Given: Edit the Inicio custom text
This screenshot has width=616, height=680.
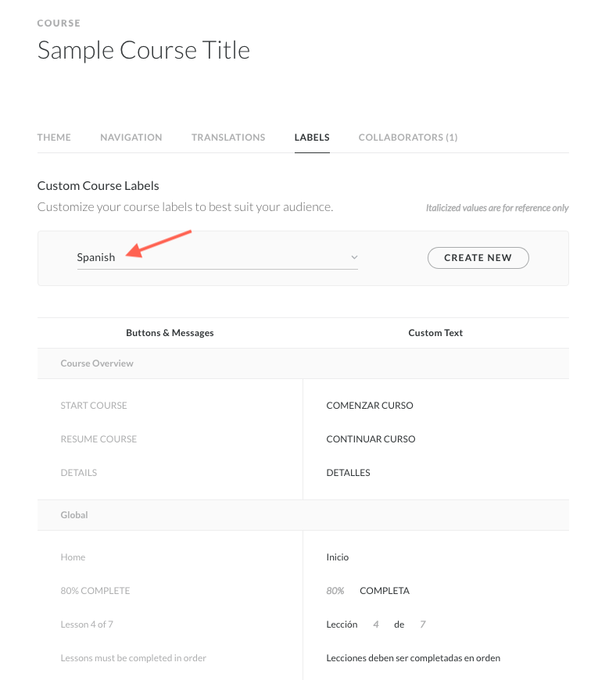Looking at the screenshot, I should pos(338,557).
